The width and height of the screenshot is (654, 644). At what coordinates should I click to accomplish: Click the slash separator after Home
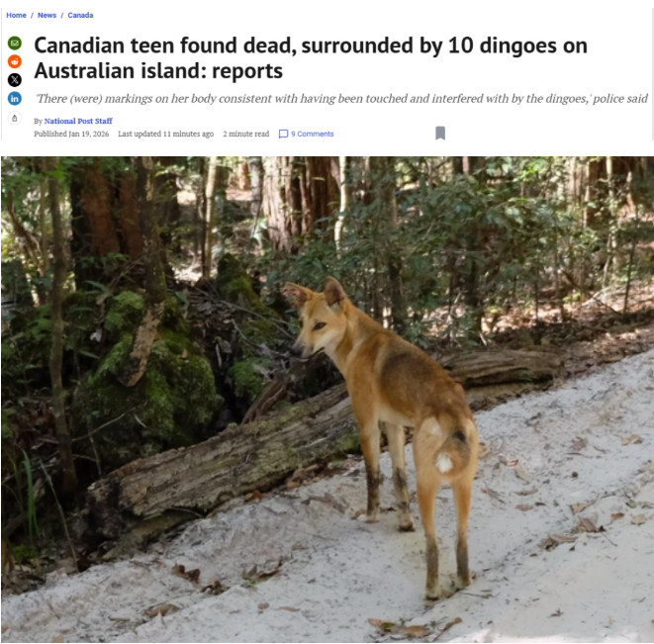[32, 15]
